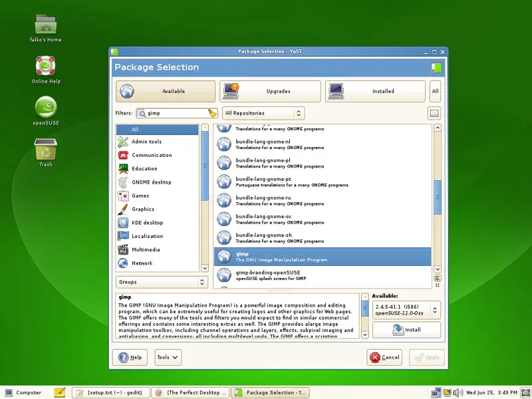The width and height of the screenshot is (532, 399).
Task: Click the network tray icon
Action: click(x=436, y=392)
